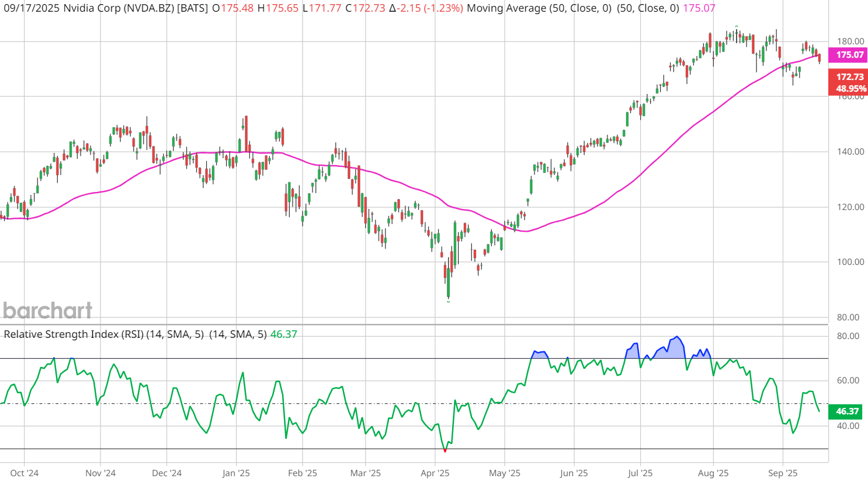This screenshot has height=482, width=868.
Task: Click the Aug '25 date axis label
Action: pos(713,473)
